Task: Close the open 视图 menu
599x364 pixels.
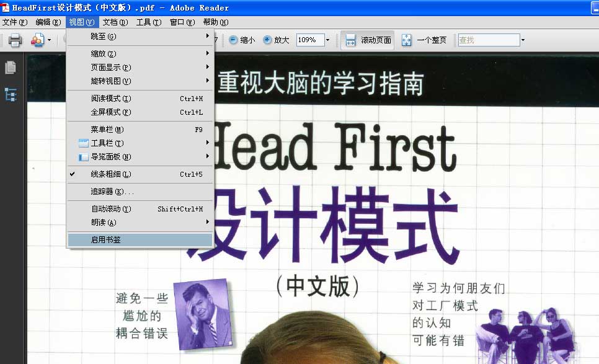Action: click(82, 22)
